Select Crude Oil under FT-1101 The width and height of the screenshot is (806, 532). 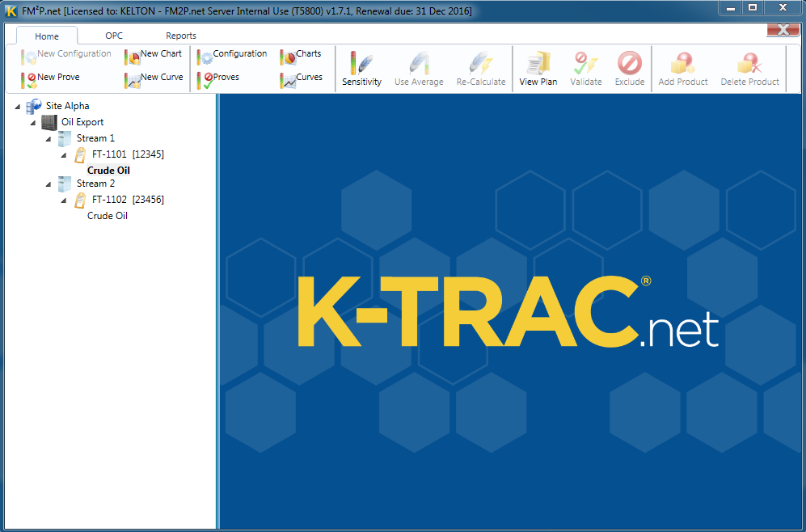point(108,171)
